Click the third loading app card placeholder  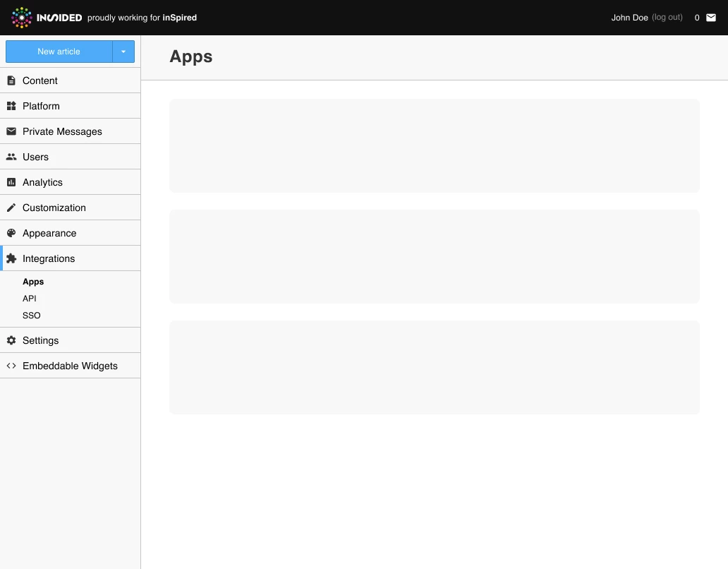pos(434,367)
